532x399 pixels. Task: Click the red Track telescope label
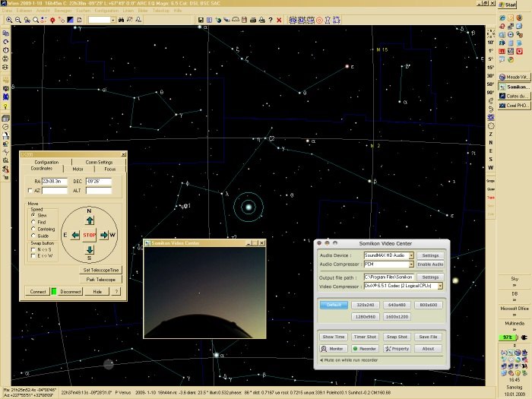point(491,198)
